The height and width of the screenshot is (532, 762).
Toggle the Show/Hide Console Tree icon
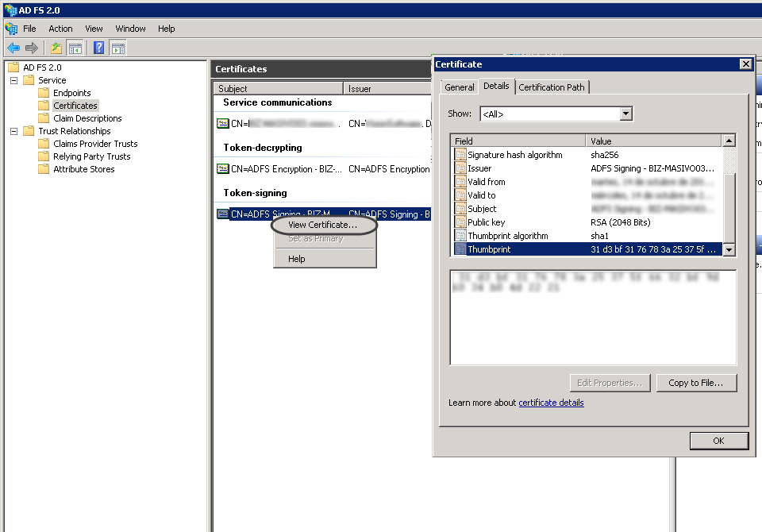[75, 48]
